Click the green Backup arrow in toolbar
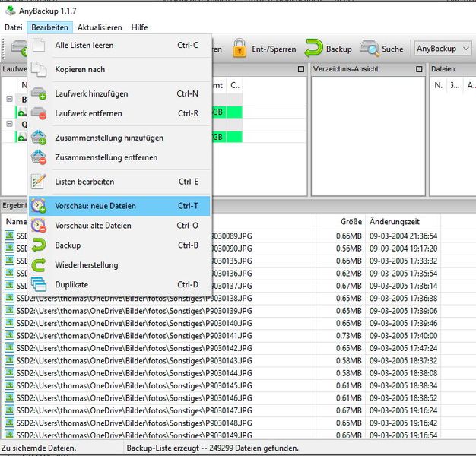476x456 pixels. 313,48
